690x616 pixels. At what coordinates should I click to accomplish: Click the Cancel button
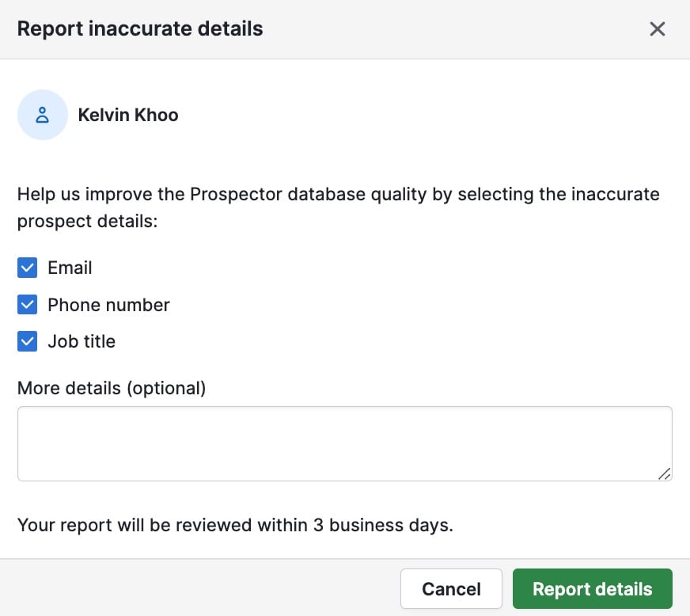[x=451, y=588]
